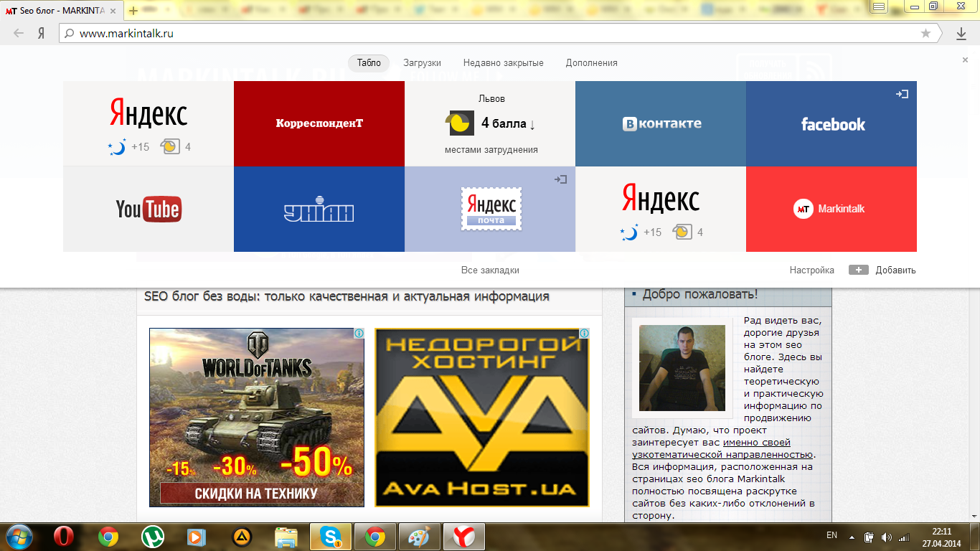This screenshot has height=551, width=980.
Task: Open new tab with plus icon
Action: point(133,11)
